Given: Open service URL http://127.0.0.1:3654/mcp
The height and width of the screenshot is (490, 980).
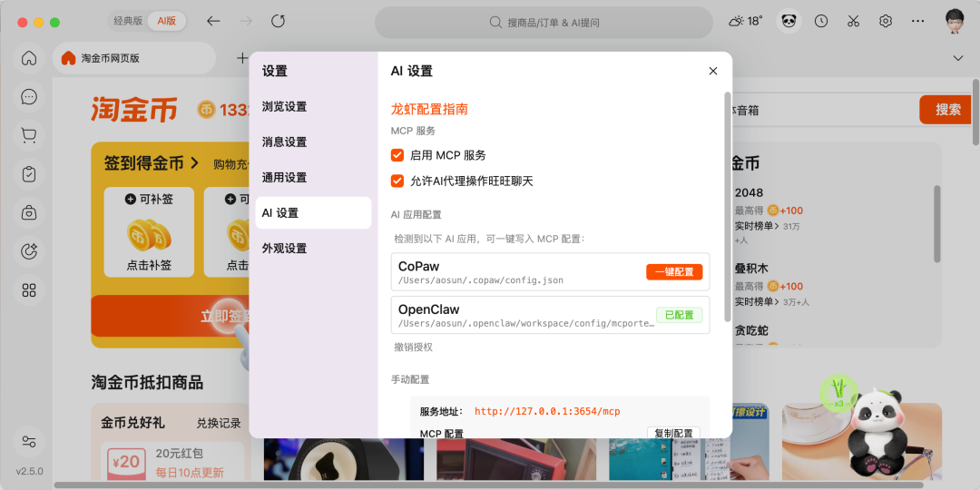Looking at the screenshot, I should click(x=547, y=411).
